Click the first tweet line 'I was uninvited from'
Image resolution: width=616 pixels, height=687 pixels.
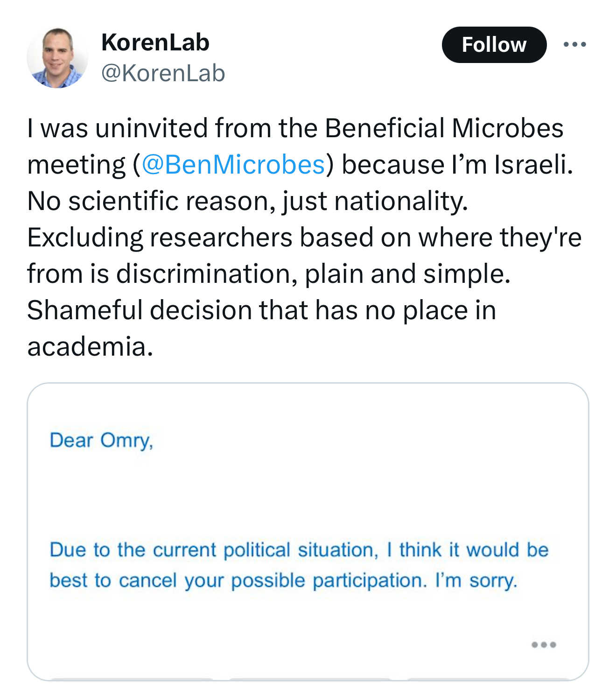pos(149,128)
